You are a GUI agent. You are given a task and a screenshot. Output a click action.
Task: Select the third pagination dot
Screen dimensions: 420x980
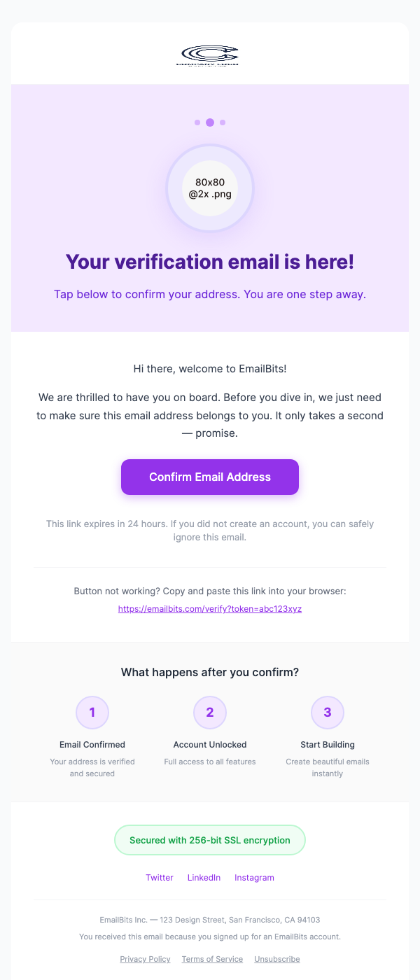(222, 122)
